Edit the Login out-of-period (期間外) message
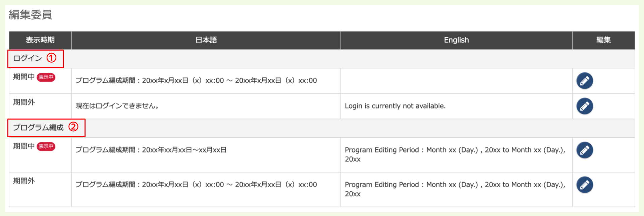Viewport: 644px width, 216px height. [585, 106]
